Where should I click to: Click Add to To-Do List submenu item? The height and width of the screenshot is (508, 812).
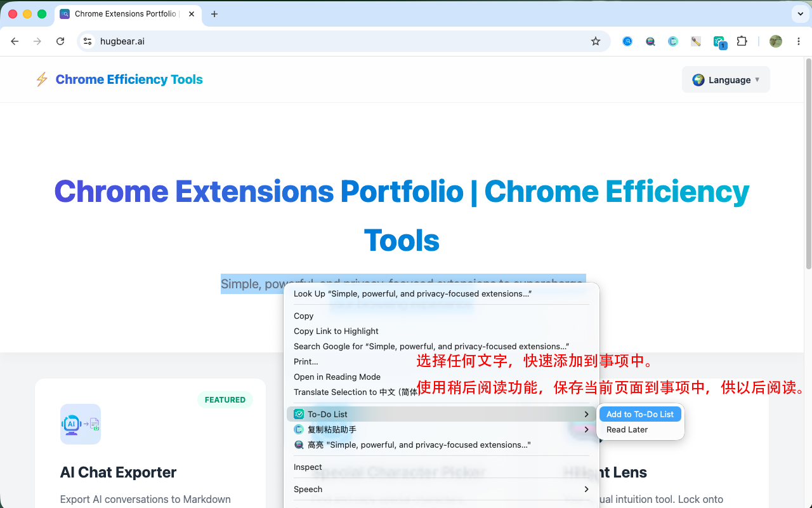[640, 414]
